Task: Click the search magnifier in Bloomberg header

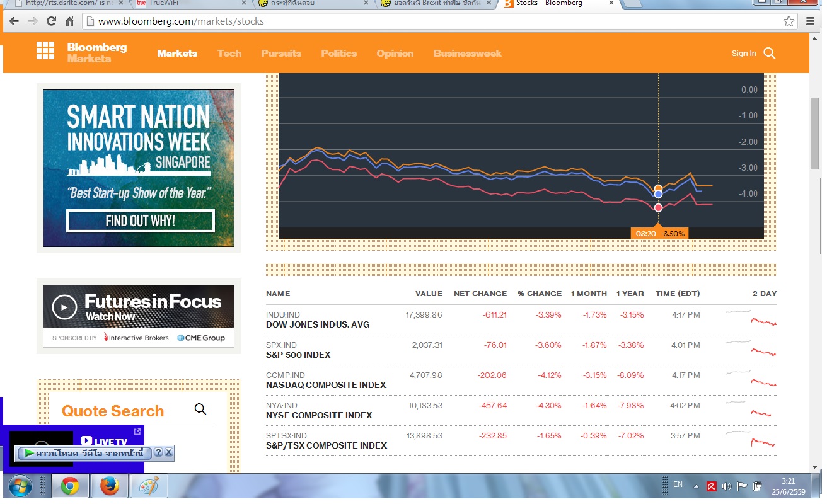Action: pos(770,54)
